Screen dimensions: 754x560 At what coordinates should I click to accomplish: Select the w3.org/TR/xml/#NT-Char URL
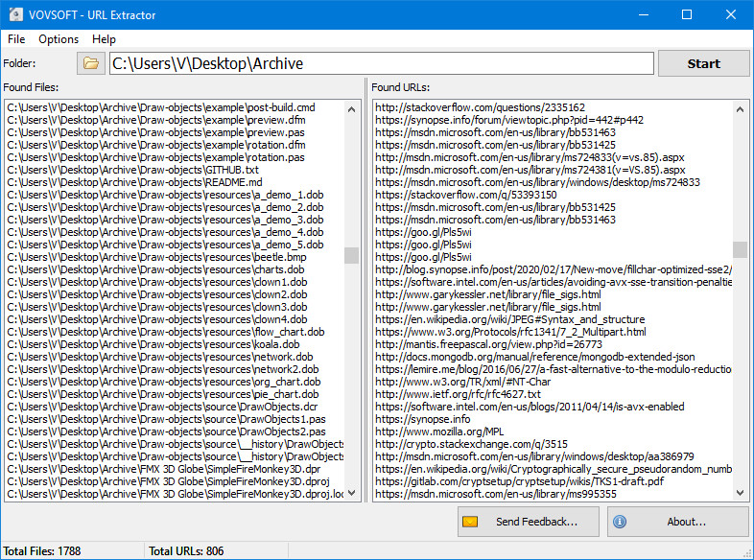click(x=553, y=382)
